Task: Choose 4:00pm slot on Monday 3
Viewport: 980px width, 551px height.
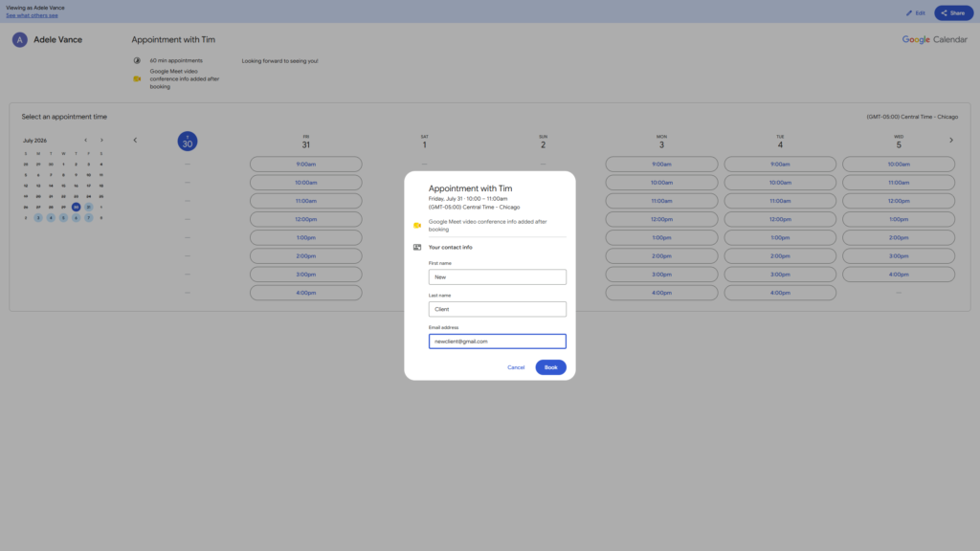Action: [x=661, y=293]
